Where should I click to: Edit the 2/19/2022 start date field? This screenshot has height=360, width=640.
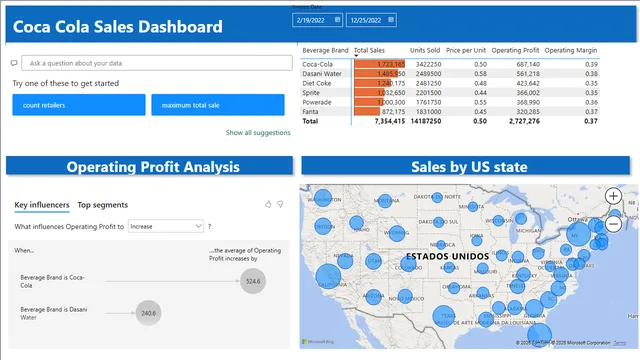pyautogui.click(x=318, y=20)
